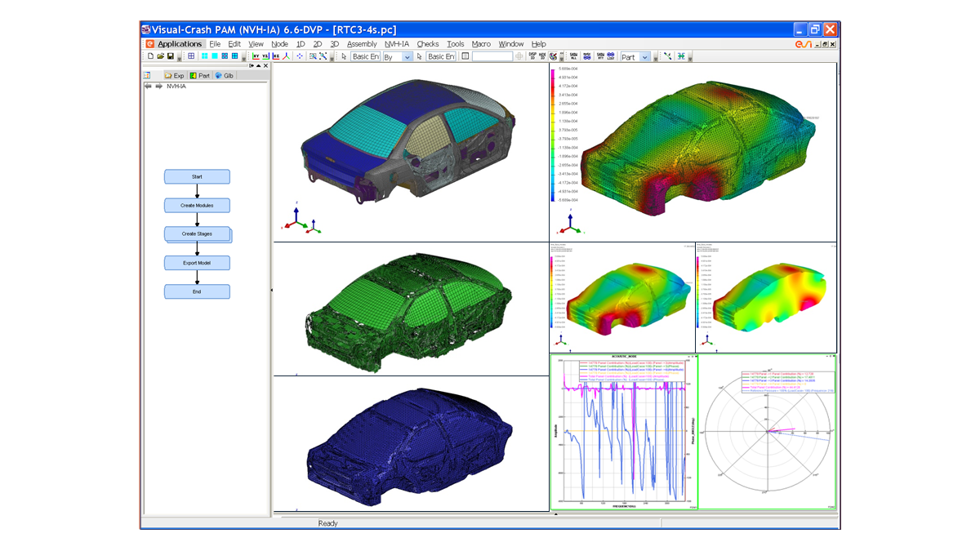Image resolution: width=980 pixels, height=551 pixels.
Task: Click the End workflow step
Action: [x=197, y=291]
